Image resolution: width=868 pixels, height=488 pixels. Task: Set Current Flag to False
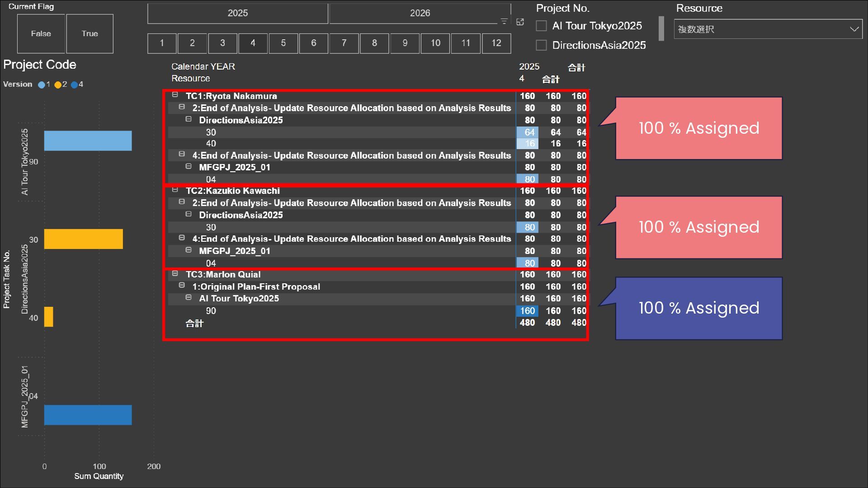pos(41,33)
